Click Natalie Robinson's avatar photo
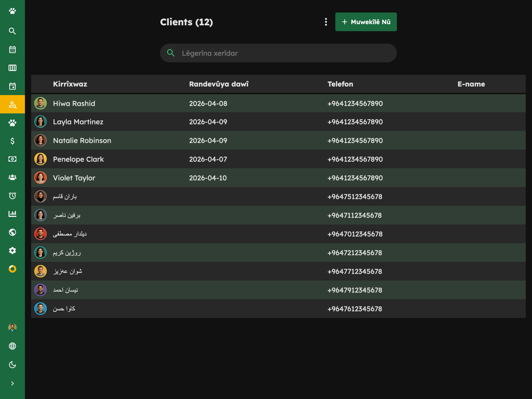This screenshot has height=399, width=532. pos(40,140)
